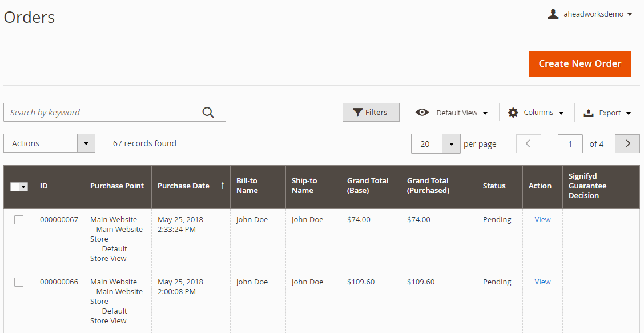
Task: Click May 25, 2018 2:00:08 PM date
Action: [x=180, y=287]
